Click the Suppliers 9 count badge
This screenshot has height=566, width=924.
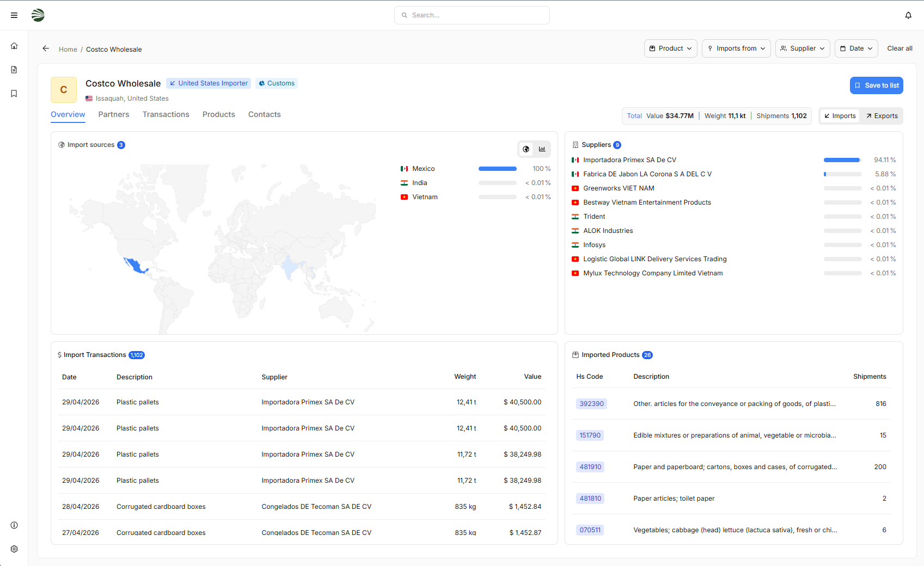coord(617,145)
